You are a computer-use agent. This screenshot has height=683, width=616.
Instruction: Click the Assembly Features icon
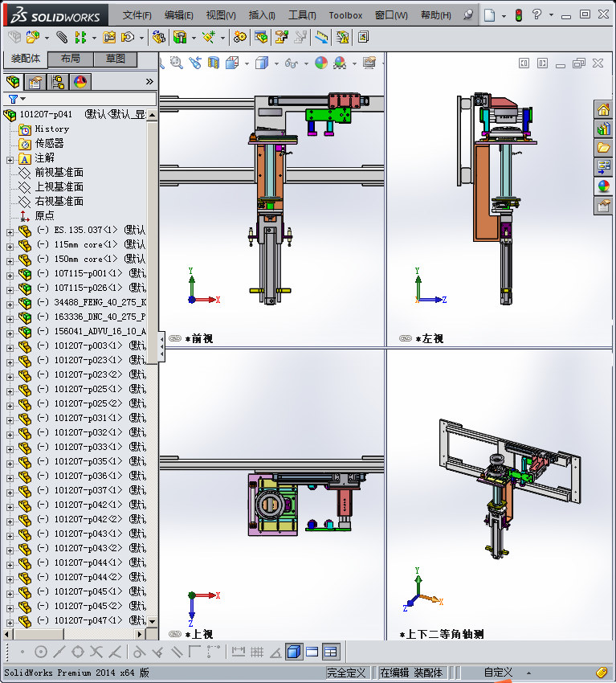180,38
